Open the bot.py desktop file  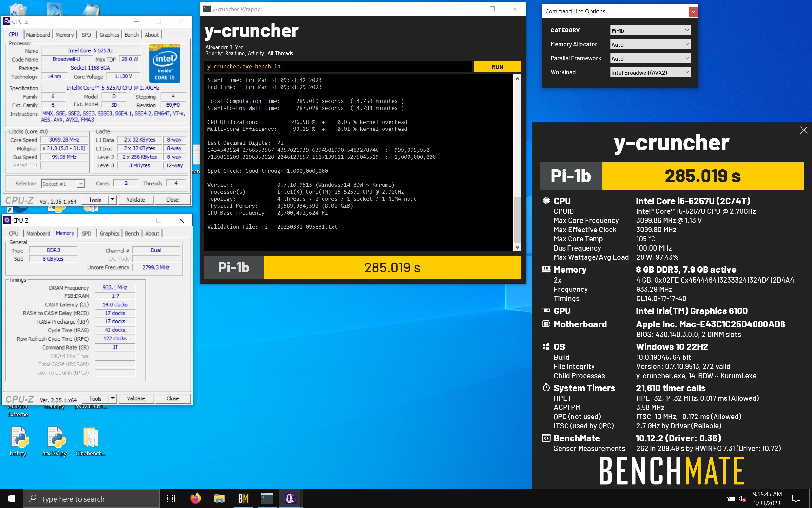click(x=18, y=441)
